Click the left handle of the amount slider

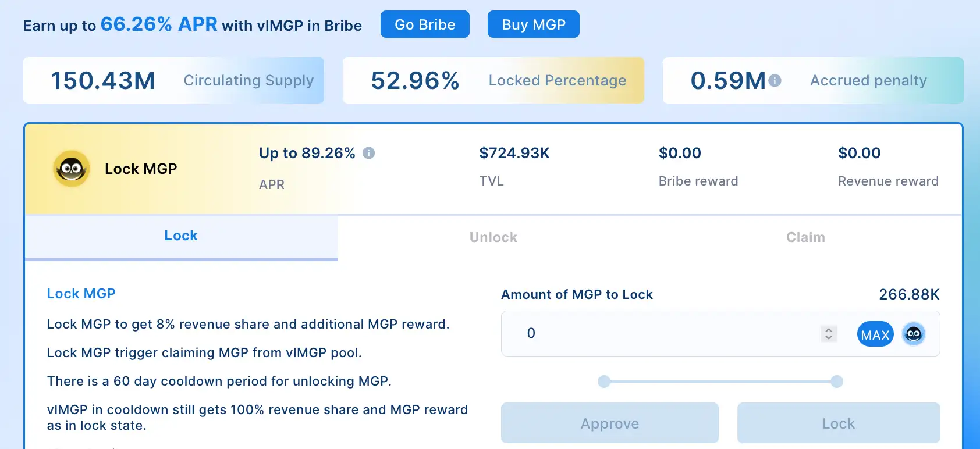[604, 382]
